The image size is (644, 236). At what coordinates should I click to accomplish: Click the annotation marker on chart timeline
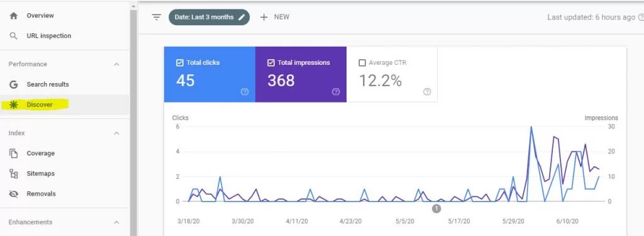point(436,209)
